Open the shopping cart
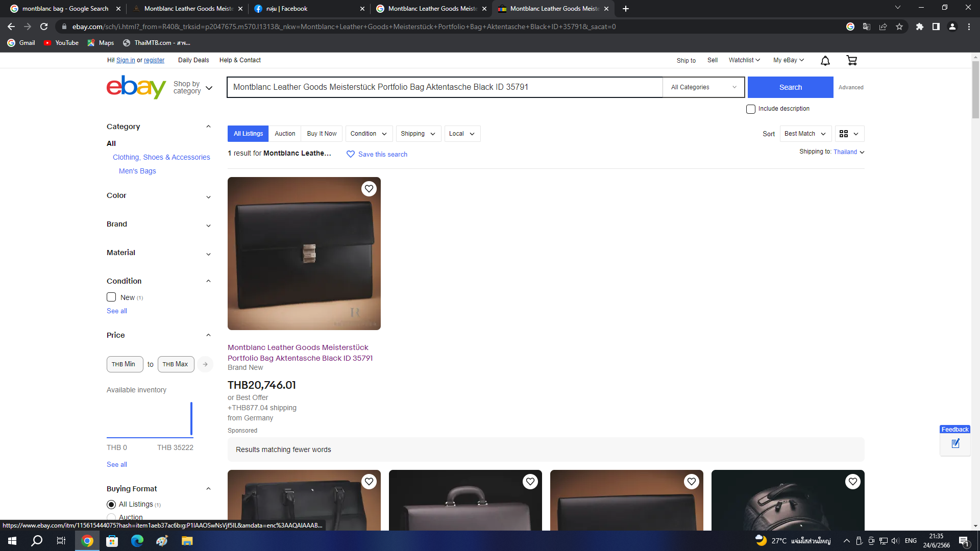Image resolution: width=980 pixels, height=551 pixels. point(851,61)
